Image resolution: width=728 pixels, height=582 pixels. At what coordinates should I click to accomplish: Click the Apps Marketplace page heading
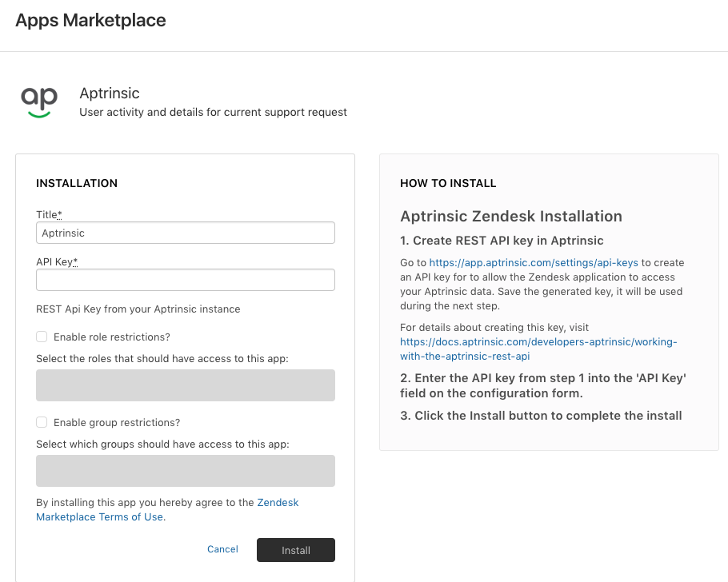click(x=90, y=21)
